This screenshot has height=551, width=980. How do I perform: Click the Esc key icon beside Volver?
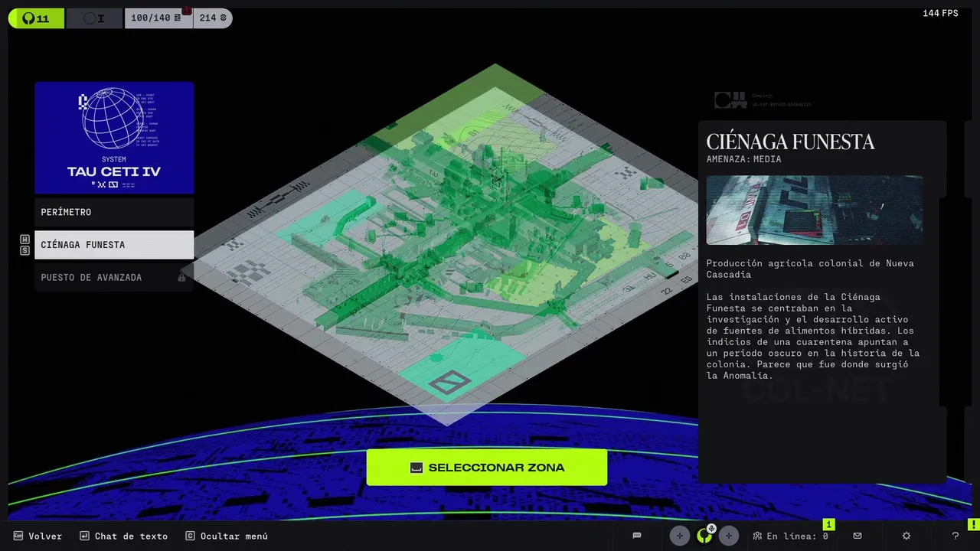(x=18, y=536)
